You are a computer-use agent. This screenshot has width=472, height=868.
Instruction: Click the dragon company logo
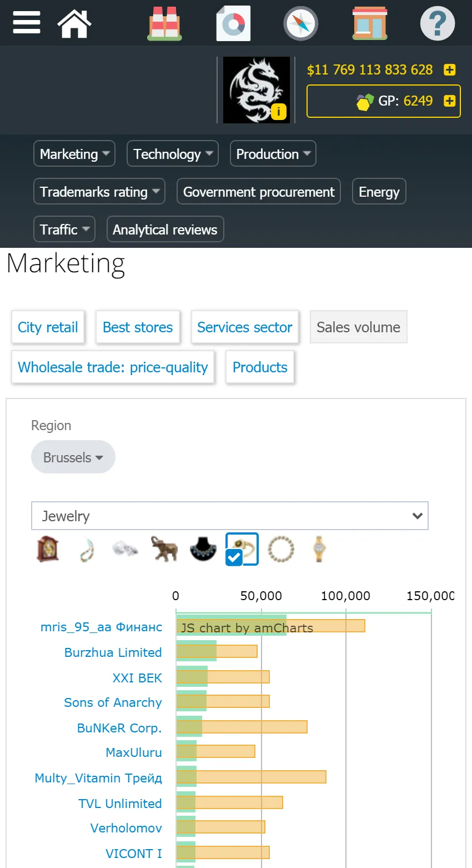click(x=257, y=90)
